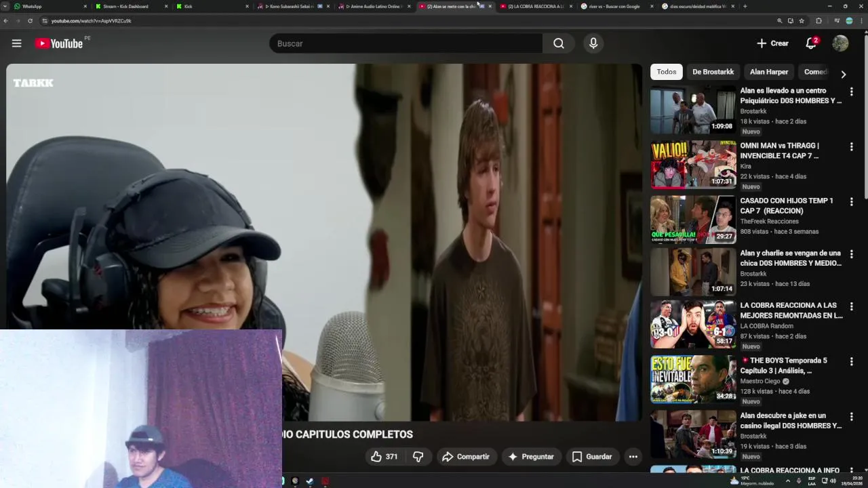868x488 pixels.
Task: Open a new browser tab
Action: tap(745, 6)
